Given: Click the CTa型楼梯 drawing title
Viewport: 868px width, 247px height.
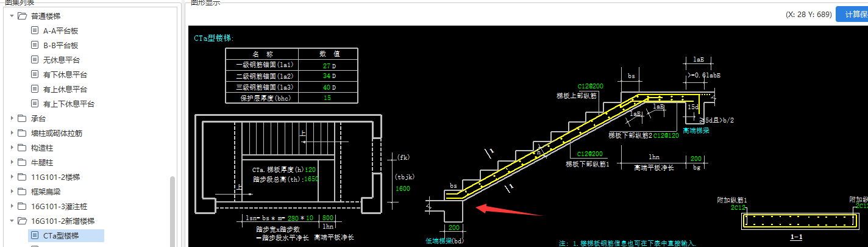Looking at the screenshot, I should coord(214,38).
